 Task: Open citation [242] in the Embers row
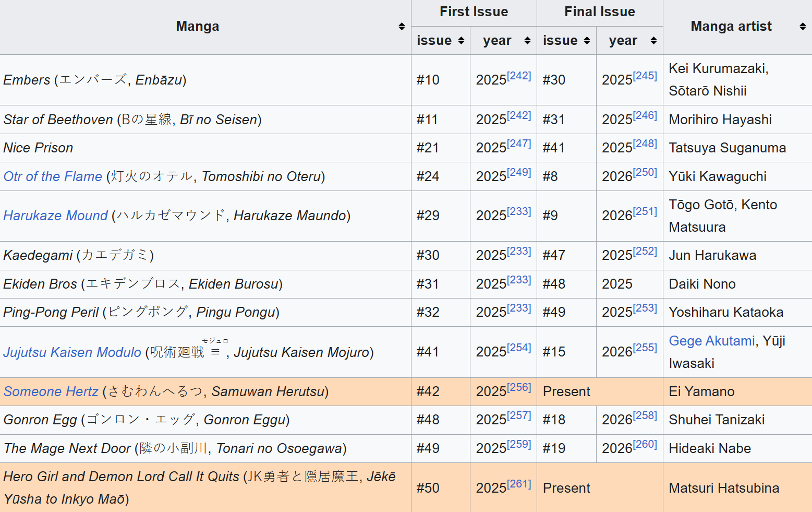[519, 76]
